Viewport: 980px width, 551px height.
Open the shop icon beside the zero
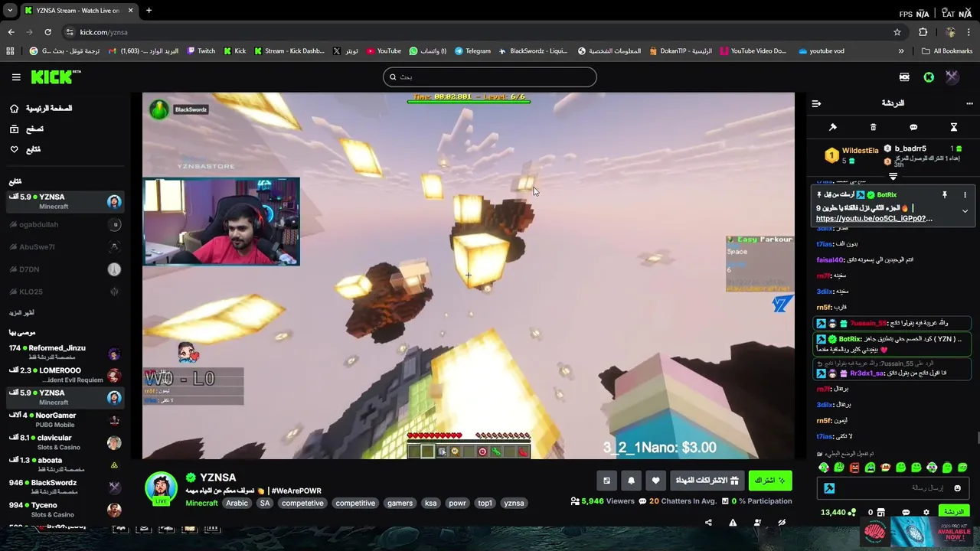(x=881, y=512)
